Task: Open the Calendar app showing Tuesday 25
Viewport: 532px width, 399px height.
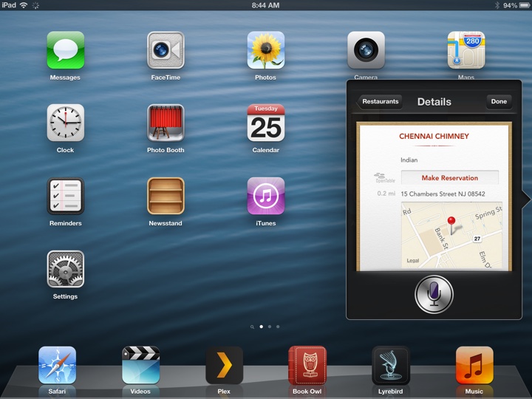Action: pos(266,123)
